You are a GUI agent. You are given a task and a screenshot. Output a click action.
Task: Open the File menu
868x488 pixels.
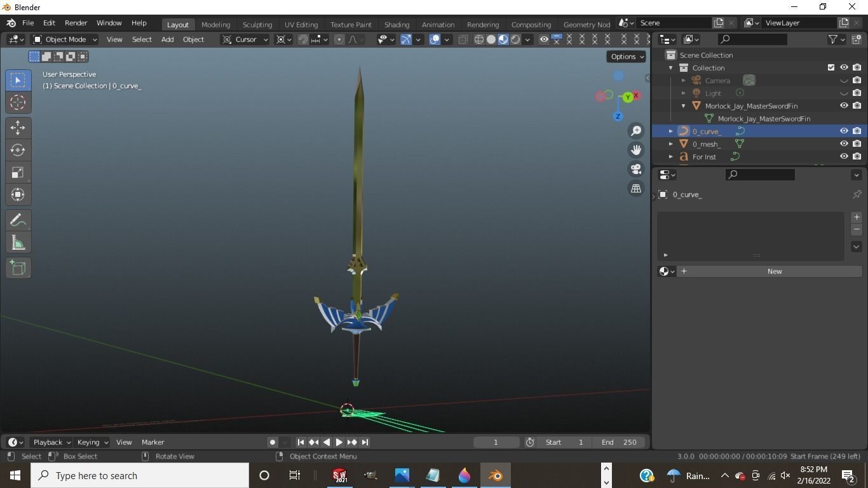click(x=28, y=23)
